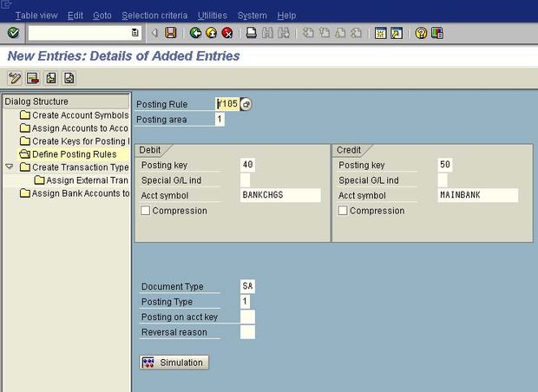538x392 pixels.
Task: Click the Previous Page icon
Action: (x=325, y=33)
